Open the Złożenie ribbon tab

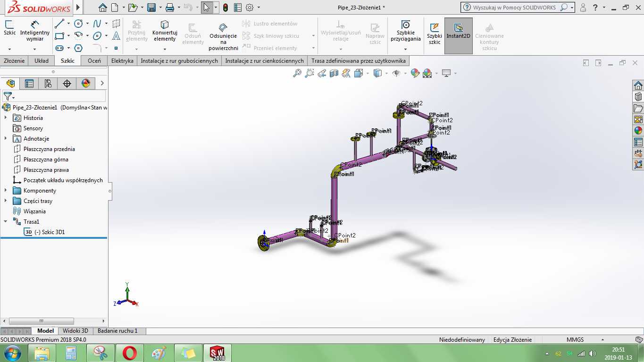[x=14, y=61]
